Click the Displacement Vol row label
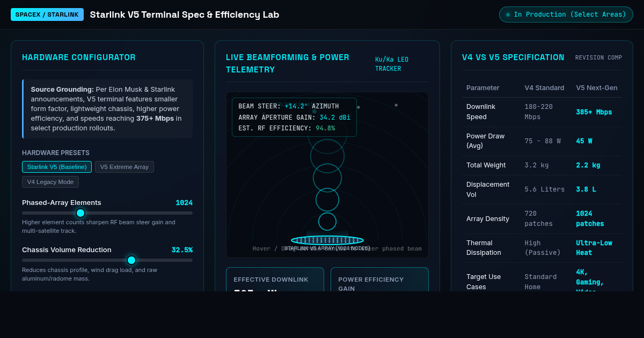 488,189
